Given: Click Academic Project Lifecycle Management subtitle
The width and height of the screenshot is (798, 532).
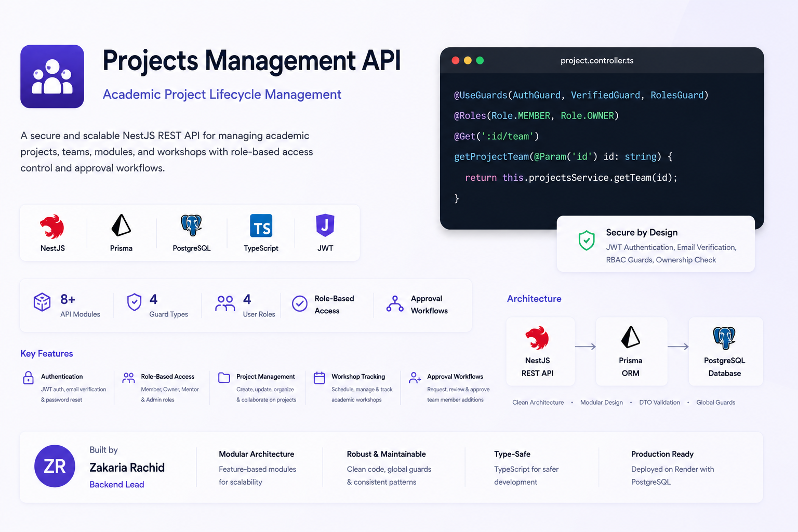Looking at the screenshot, I should coord(222,95).
